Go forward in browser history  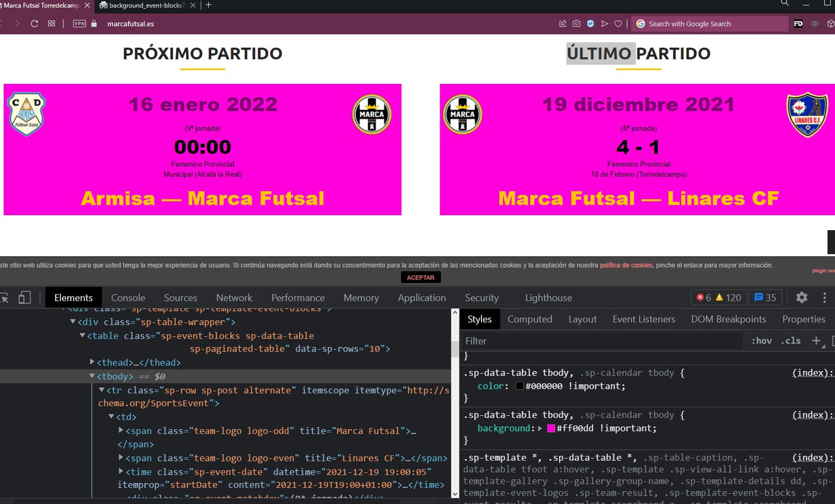tap(17, 23)
